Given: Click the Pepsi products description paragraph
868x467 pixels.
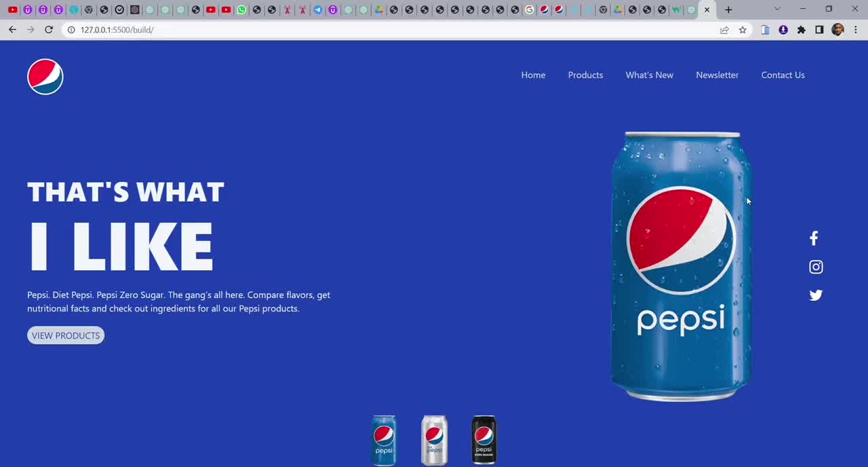Looking at the screenshot, I should tap(179, 302).
